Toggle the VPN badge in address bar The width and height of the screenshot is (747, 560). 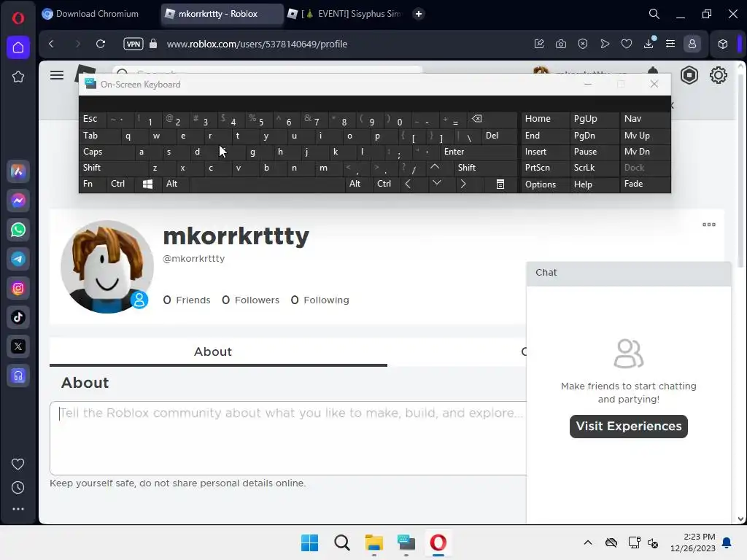pyautogui.click(x=133, y=44)
